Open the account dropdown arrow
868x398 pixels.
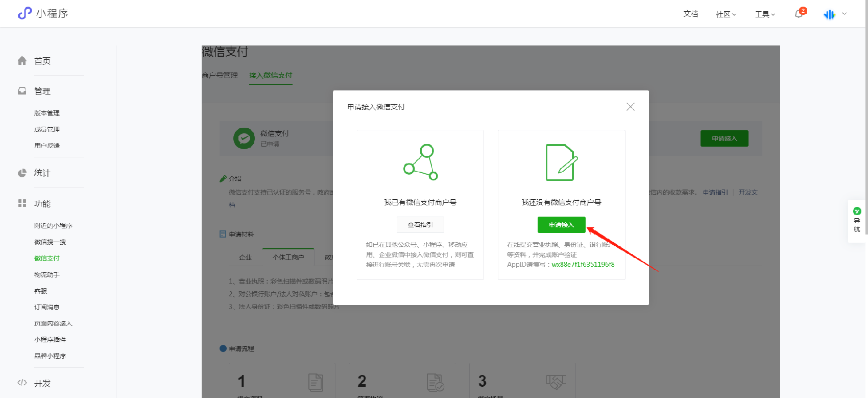point(845,14)
